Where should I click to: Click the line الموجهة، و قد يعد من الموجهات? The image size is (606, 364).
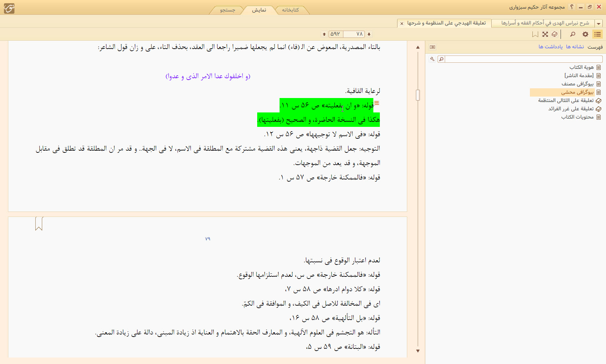pyautogui.click(x=337, y=163)
